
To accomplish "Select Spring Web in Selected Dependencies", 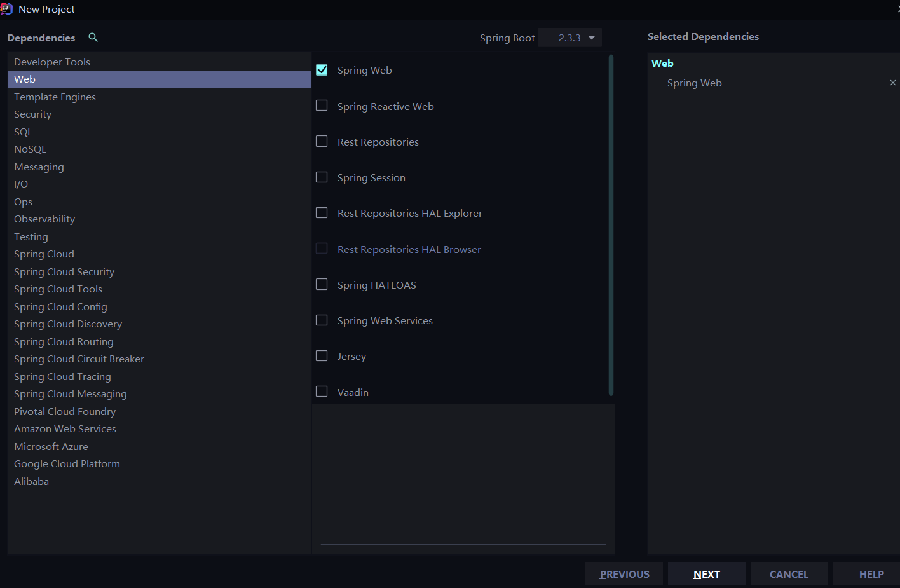I will point(695,83).
